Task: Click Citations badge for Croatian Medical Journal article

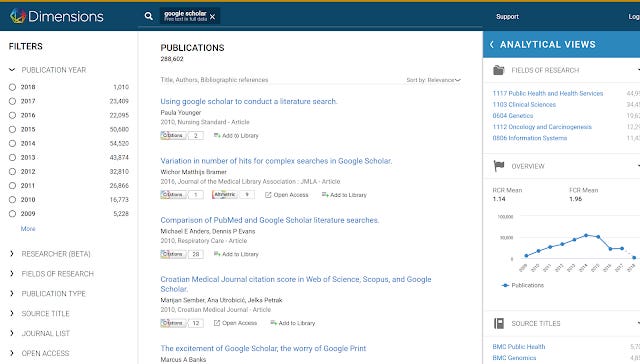Action: click(182, 323)
